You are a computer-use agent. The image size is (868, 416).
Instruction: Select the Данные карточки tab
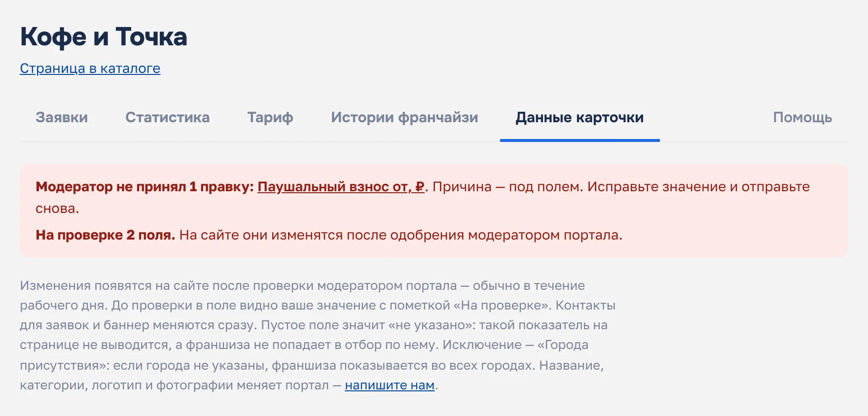579,117
